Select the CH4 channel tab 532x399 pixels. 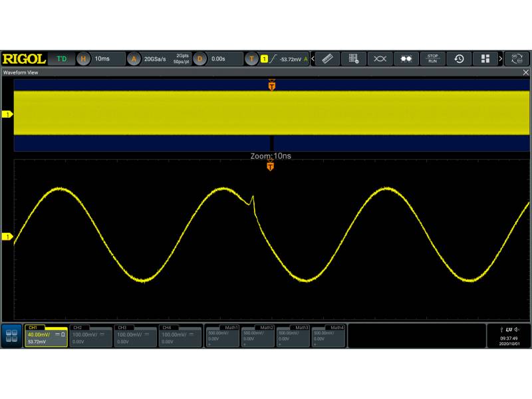coord(180,336)
